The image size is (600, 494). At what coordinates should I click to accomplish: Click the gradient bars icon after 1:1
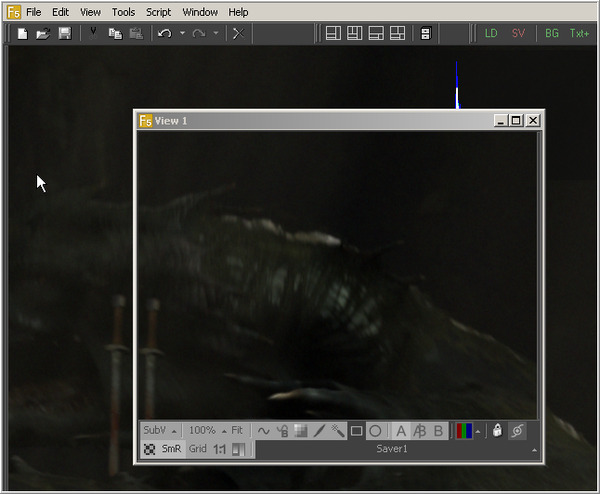coord(238,449)
